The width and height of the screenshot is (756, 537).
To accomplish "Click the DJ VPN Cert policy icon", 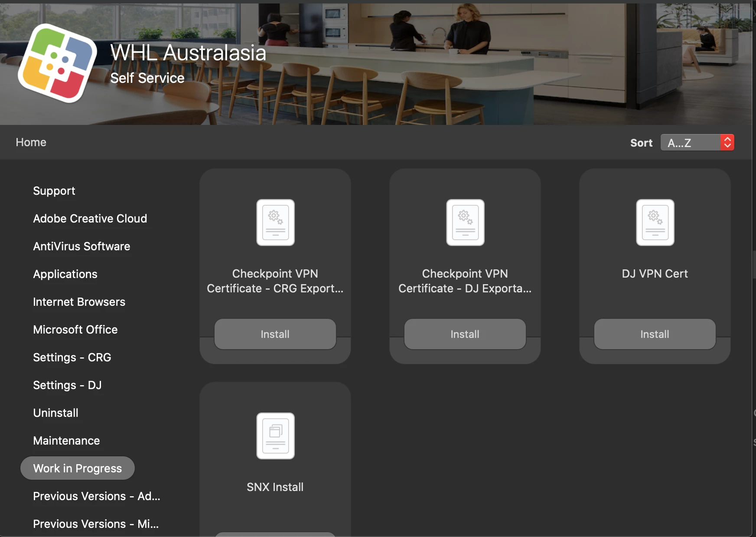I will pos(655,223).
